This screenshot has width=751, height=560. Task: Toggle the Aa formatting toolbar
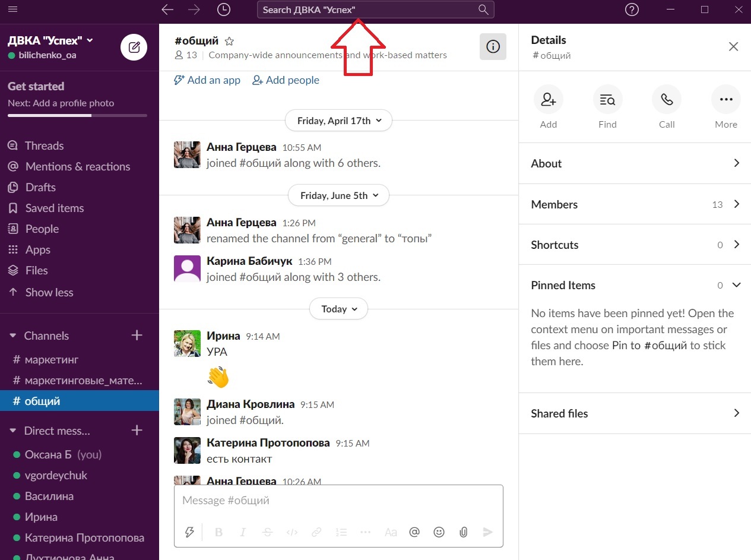pos(391,532)
